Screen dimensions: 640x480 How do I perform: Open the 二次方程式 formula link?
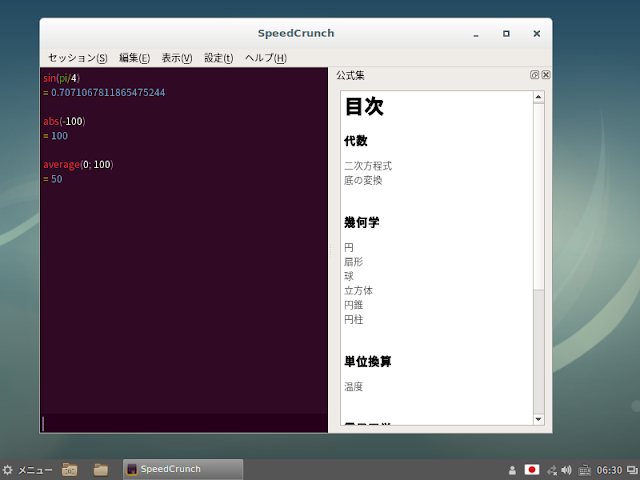[x=368, y=166]
